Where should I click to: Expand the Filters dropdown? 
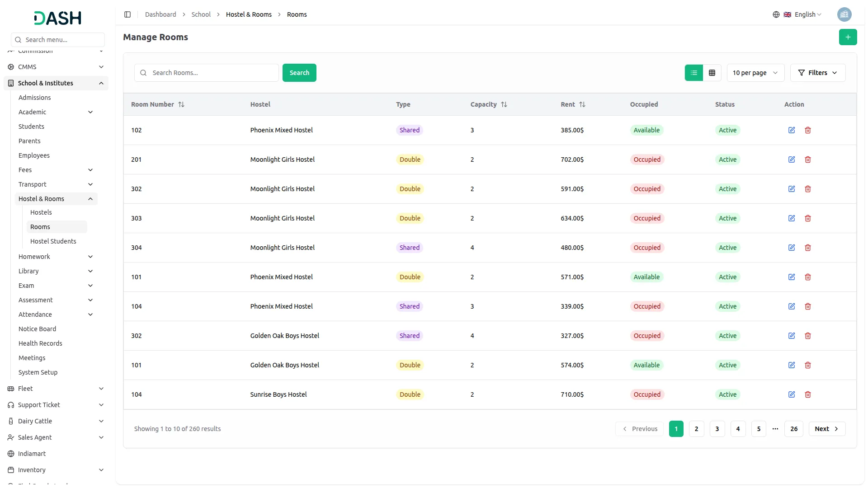point(817,73)
